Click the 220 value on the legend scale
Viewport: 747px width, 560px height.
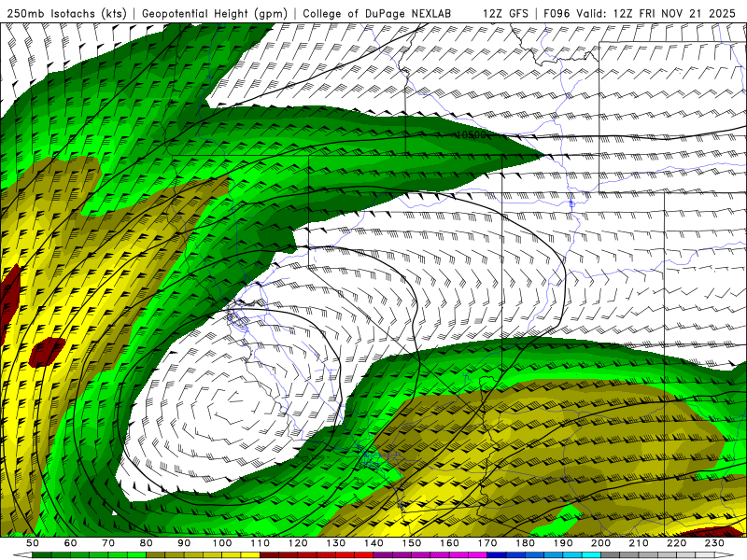pos(677,543)
